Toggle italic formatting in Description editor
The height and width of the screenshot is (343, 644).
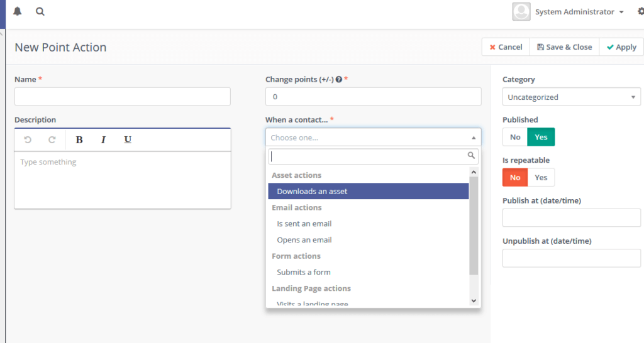[x=103, y=139]
